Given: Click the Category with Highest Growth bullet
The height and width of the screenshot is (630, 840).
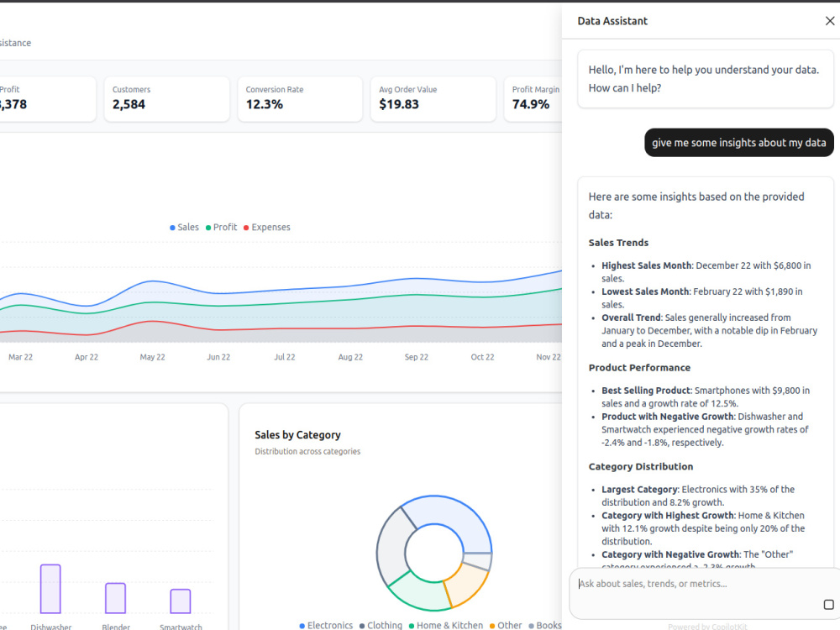Looking at the screenshot, I should 703,528.
